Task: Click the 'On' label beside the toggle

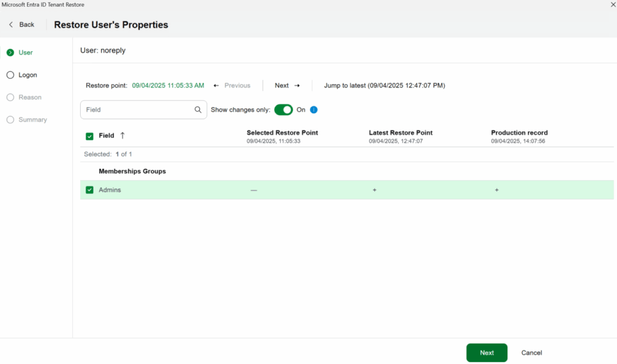Action: coord(301,110)
